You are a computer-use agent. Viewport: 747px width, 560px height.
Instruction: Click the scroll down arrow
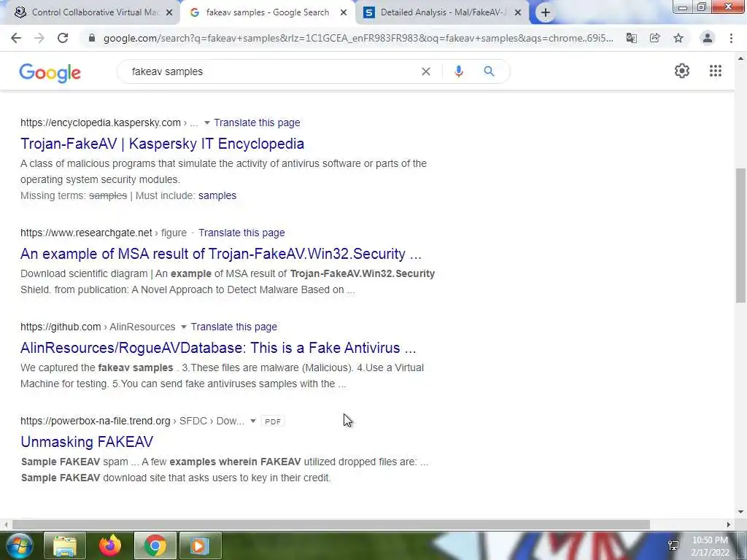(x=740, y=512)
